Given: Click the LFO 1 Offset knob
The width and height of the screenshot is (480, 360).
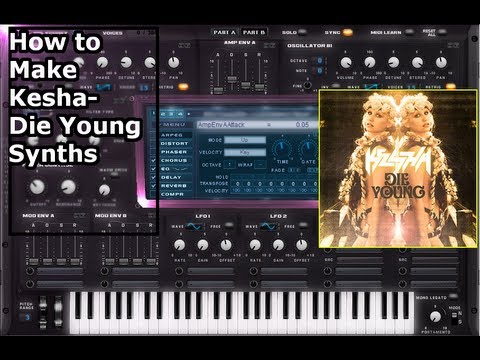Looking at the screenshot, I should [226, 245].
